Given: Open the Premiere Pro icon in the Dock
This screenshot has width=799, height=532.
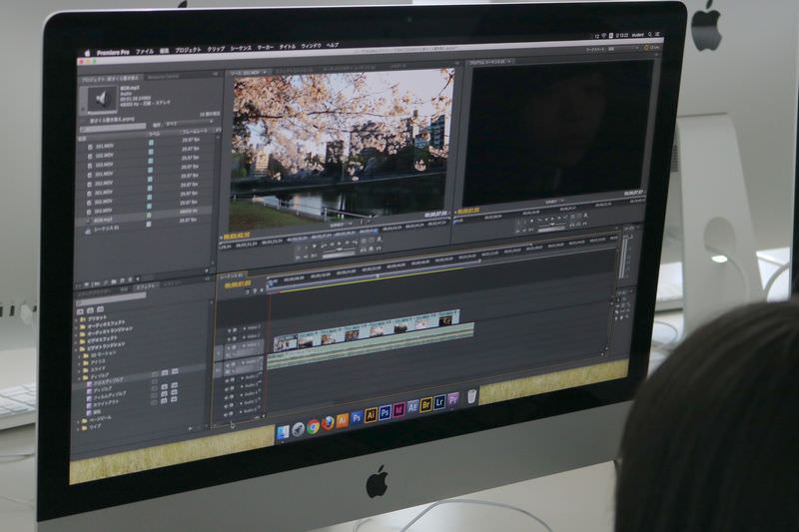Looking at the screenshot, I should tap(453, 400).
